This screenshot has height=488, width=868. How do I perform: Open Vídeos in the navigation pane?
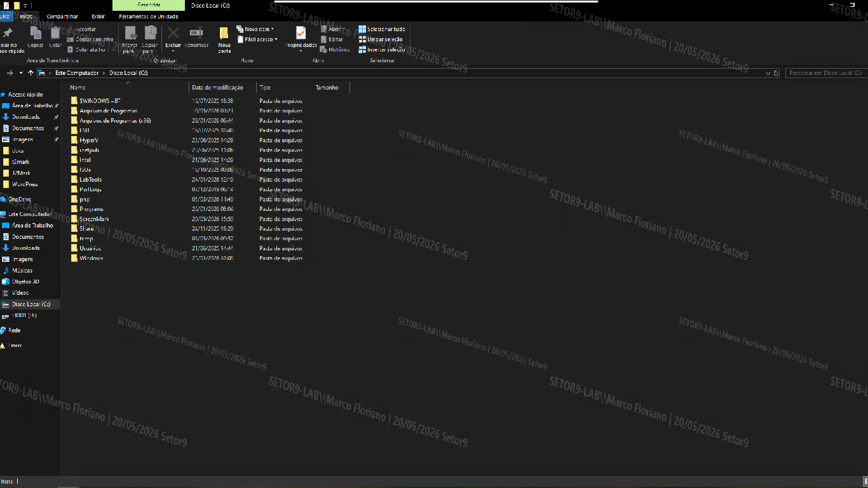16,293
